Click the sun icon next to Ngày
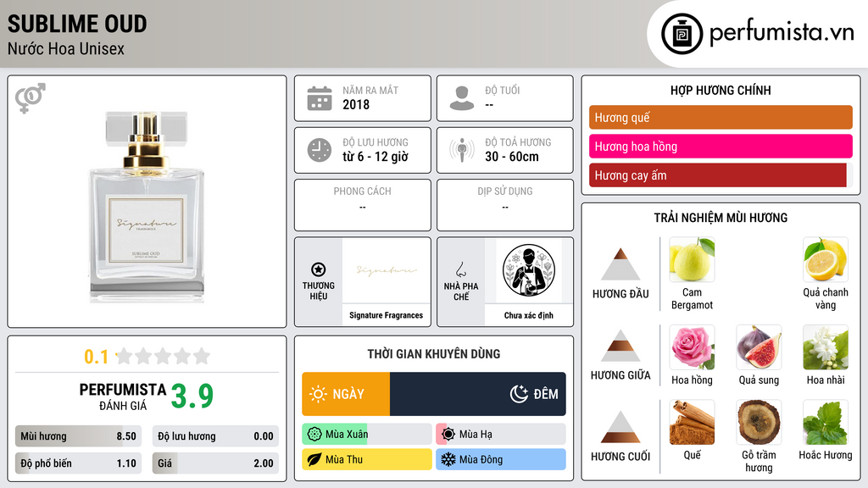 318,394
